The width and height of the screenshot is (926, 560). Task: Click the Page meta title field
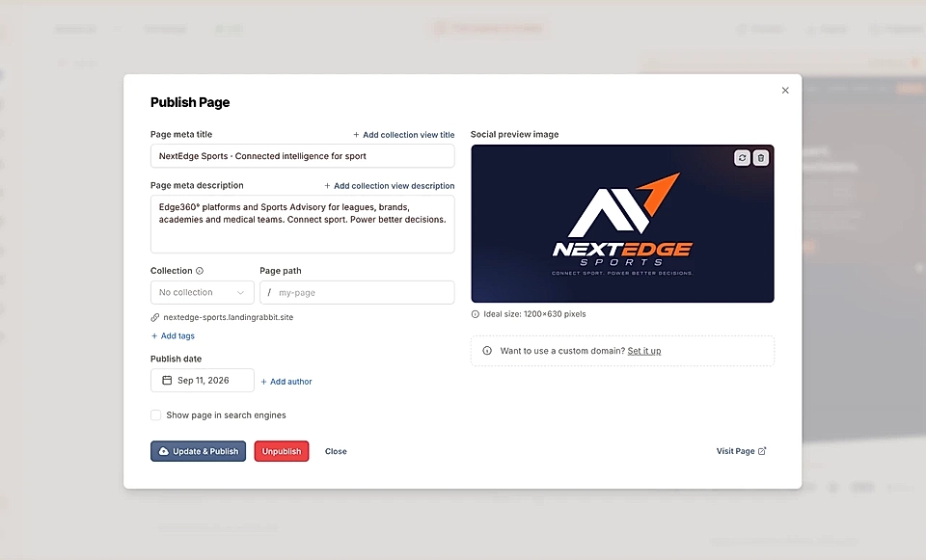(x=302, y=156)
